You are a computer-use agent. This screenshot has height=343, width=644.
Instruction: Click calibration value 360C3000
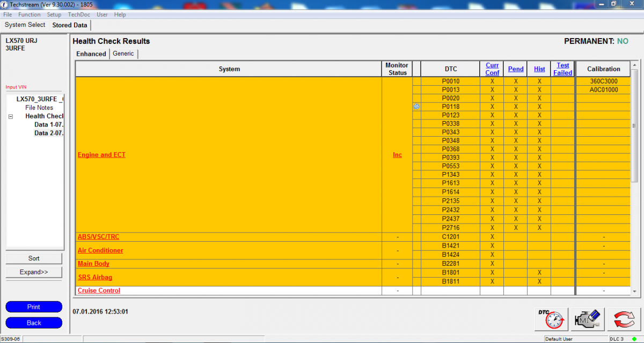pyautogui.click(x=604, y=81)
